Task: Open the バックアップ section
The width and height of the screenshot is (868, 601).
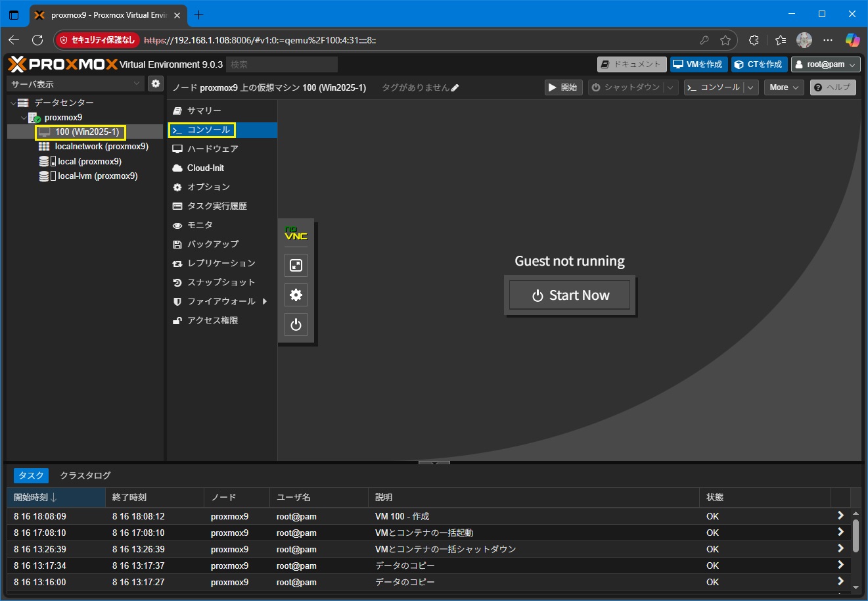Action: pyautogui.click(x=222, y=244)
